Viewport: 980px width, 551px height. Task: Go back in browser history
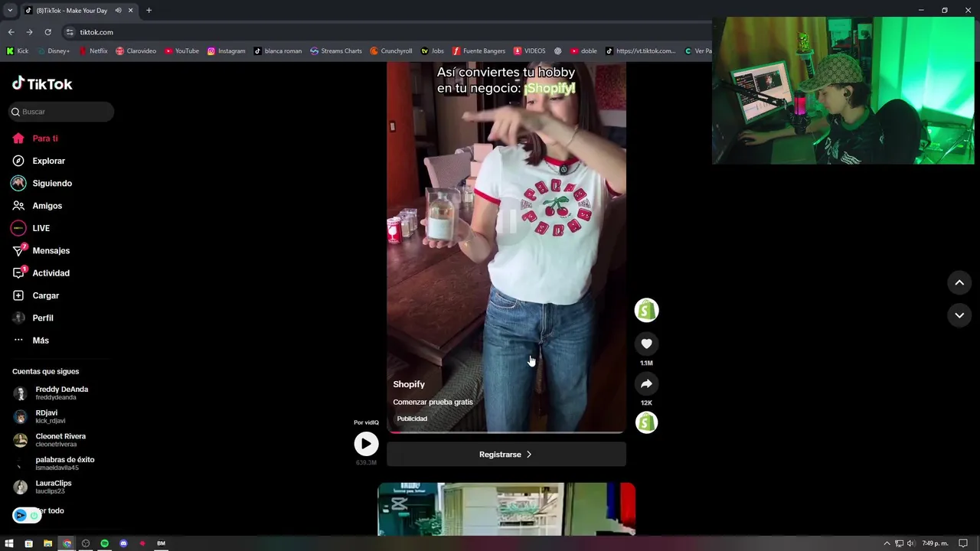[x=11, y=32]
